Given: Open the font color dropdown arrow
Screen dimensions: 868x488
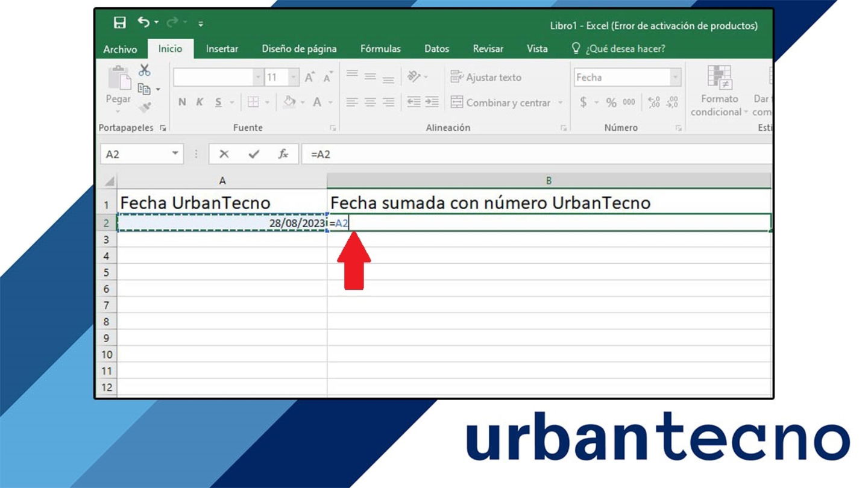Looking at the screenshot, I should point(330,103).
